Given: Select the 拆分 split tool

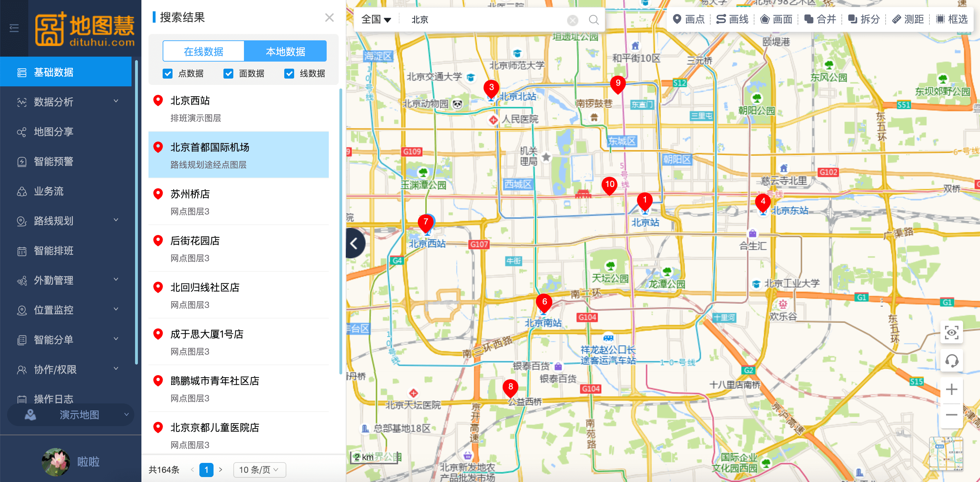Looking at the screenshot, I should [x=864, y=19].
